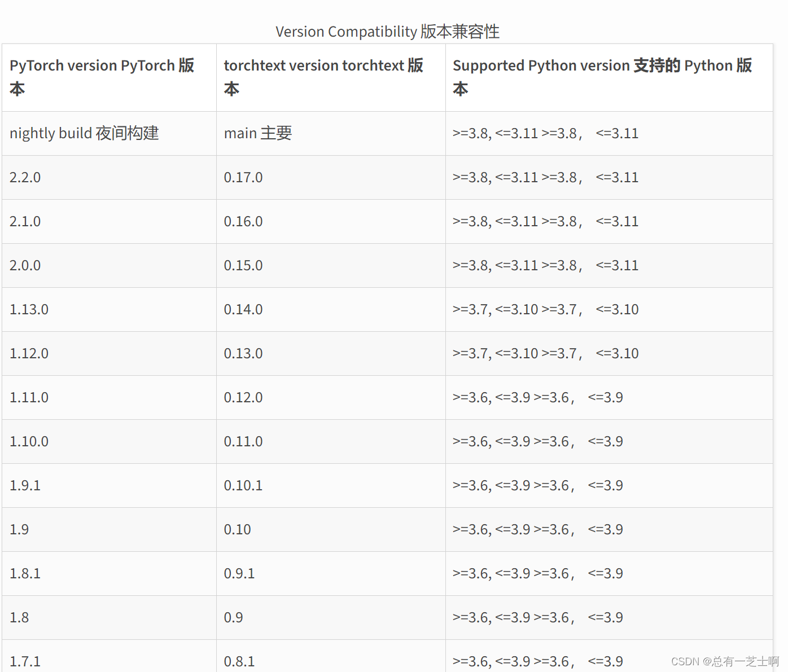Click the Python version cell in the 1.9.1 row
The height and width of the screenshot is (672, 788).
pos(609,486)
